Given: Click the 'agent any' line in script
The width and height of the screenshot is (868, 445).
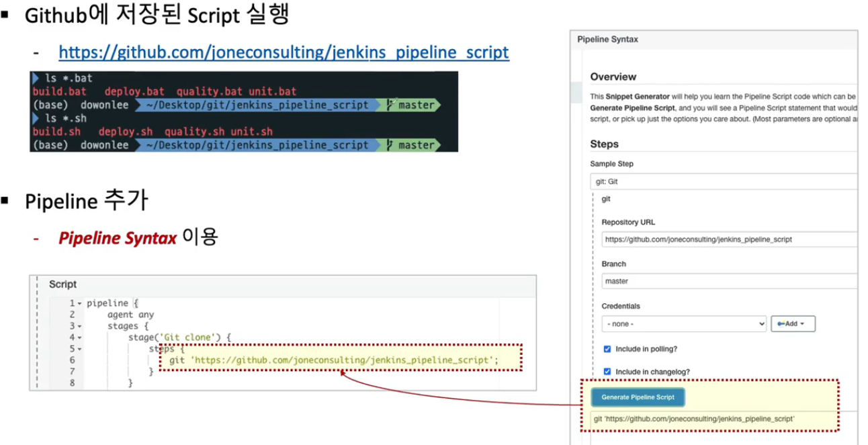Looking at the screenshot, I should (130, 315).
